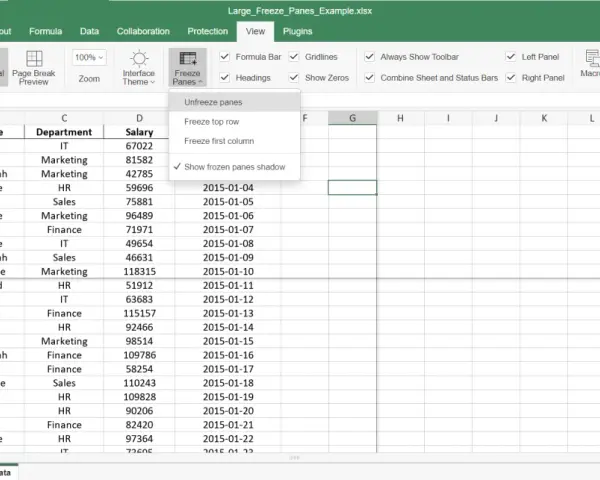Viewport: 600px width, 480px height.
Task: Select date cell 2015-01-22
Action: click(x=228, y=439)
